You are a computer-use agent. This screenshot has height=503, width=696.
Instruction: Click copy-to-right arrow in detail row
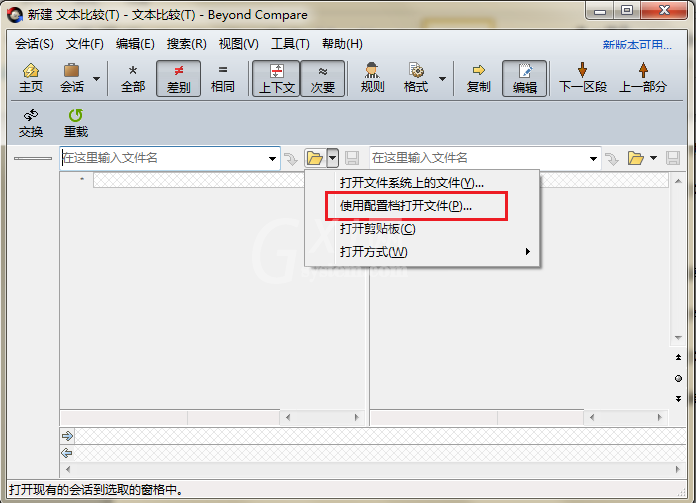point(67,436)
